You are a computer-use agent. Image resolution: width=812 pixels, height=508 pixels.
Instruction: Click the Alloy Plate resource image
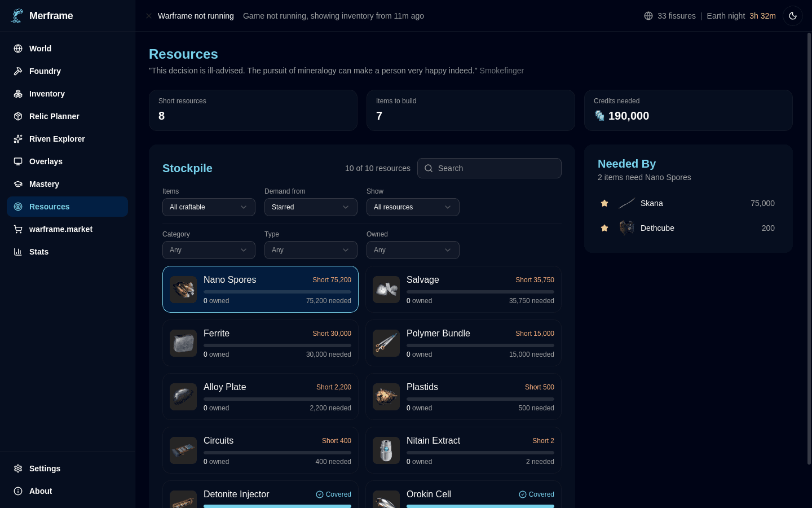pyautogui.click(x=183, y=397)
